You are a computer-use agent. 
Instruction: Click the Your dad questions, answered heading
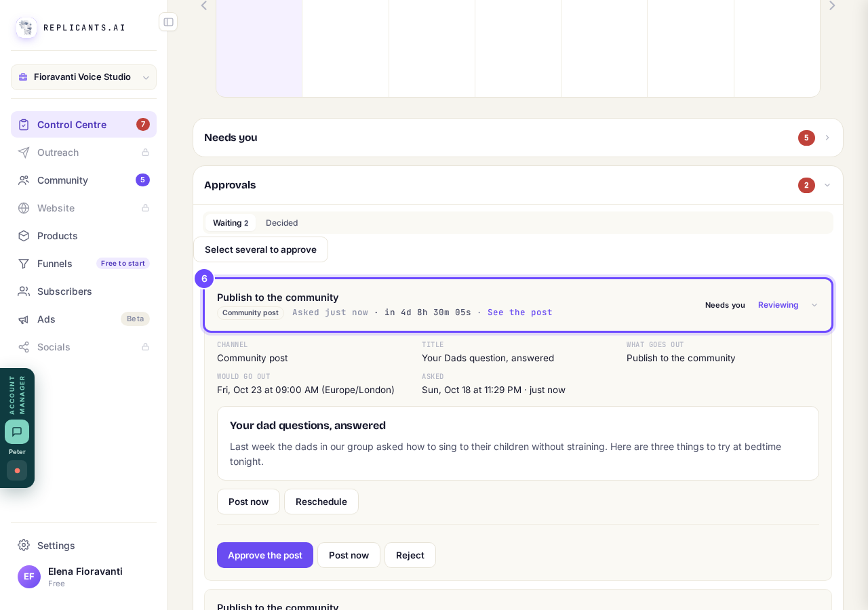point(308,426)
